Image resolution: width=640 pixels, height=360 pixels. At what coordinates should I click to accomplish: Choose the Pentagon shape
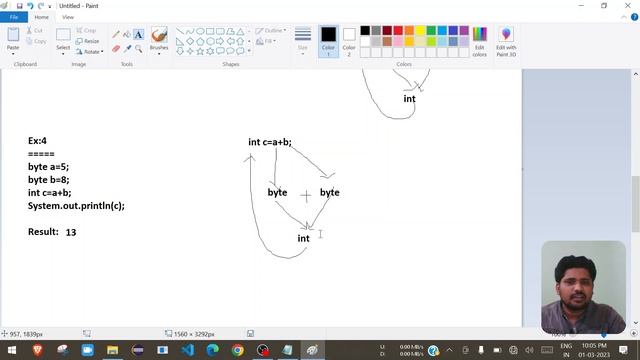(x=200, y=41)
